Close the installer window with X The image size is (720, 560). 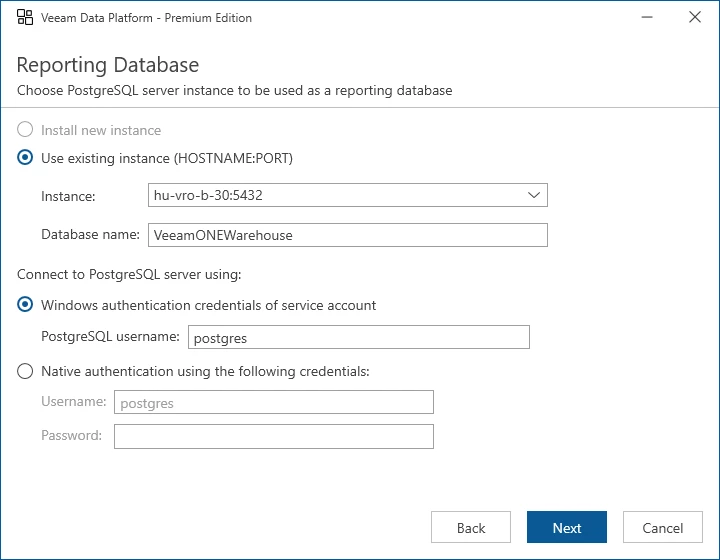[x=694, y=18]
